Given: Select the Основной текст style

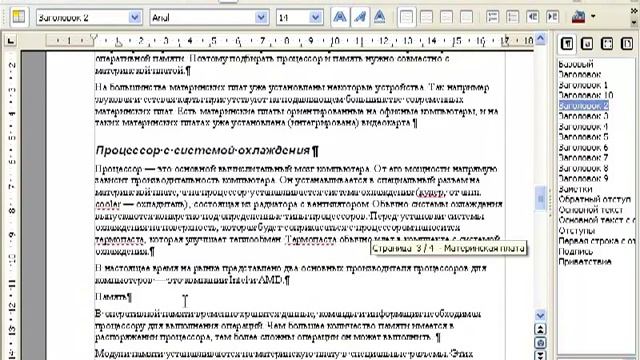Looking at the screenshot, I should tap(591, 210).
